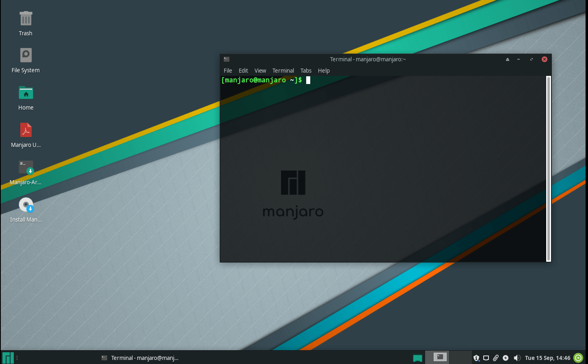Screen dimensions: 588x364
Task: Click the volume speaker icon in the tray
Action: tap(517, 358)
